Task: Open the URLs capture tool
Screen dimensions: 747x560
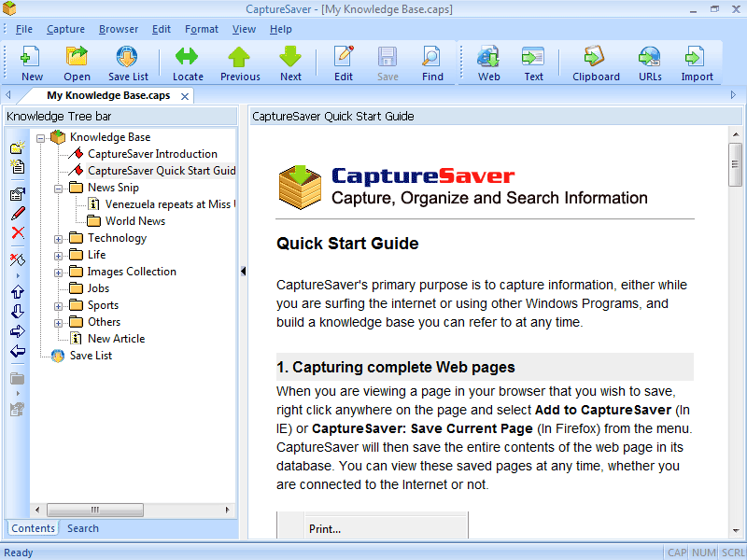Action: (x=650, y=63)
